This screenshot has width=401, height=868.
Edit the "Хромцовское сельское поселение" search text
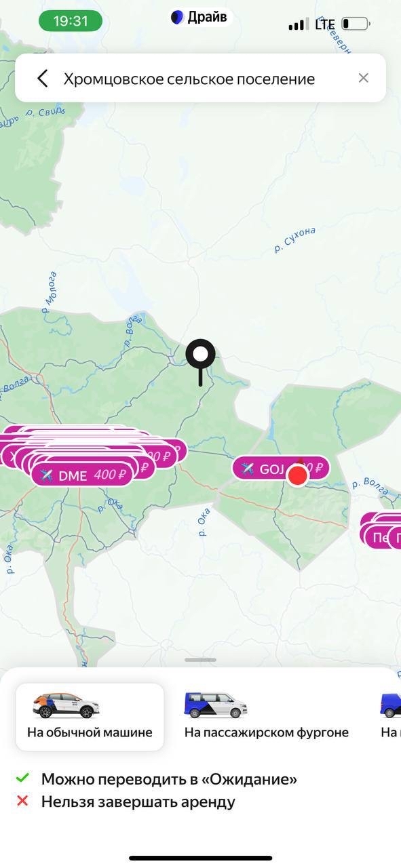point(189,79)
